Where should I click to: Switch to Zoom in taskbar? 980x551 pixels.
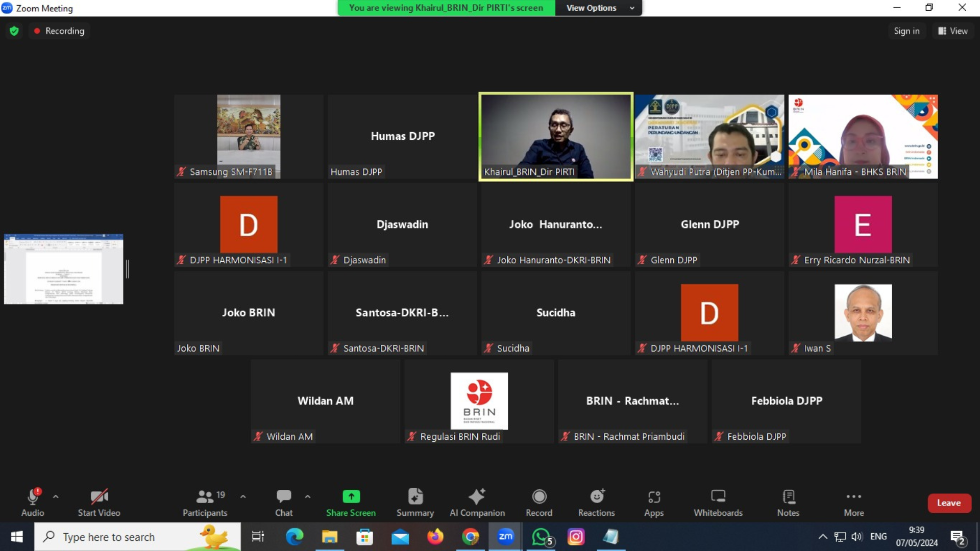point(506,537)
